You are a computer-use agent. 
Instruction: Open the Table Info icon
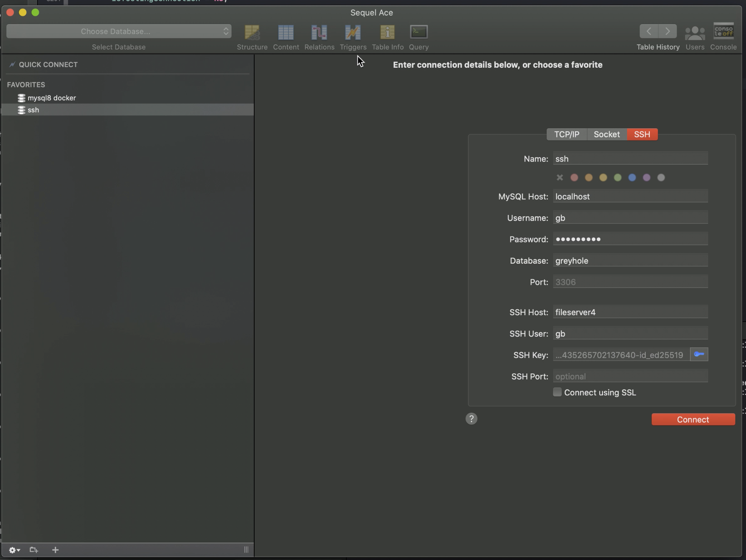tap(387, 33)
